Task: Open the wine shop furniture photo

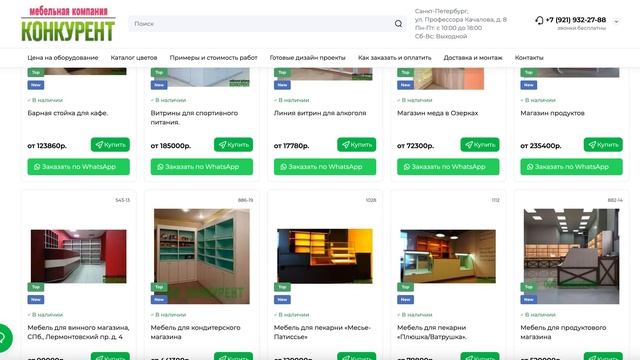Action: click(x=78, y=256)
